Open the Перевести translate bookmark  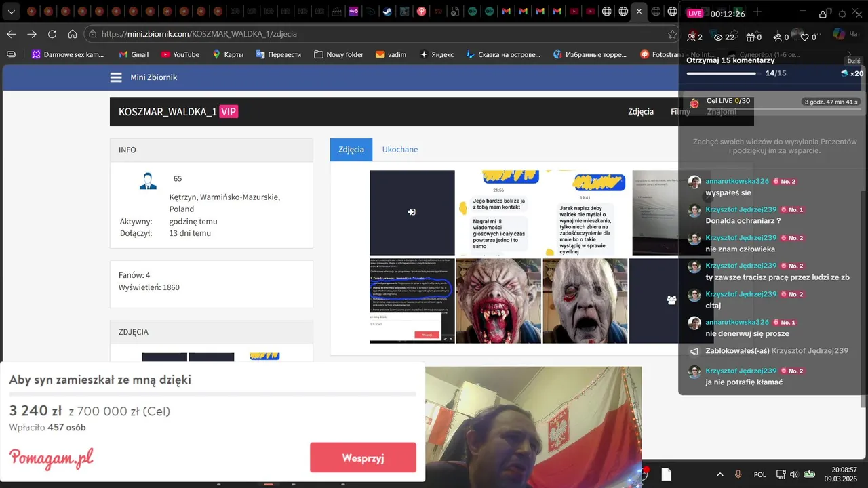pos(278,54)
